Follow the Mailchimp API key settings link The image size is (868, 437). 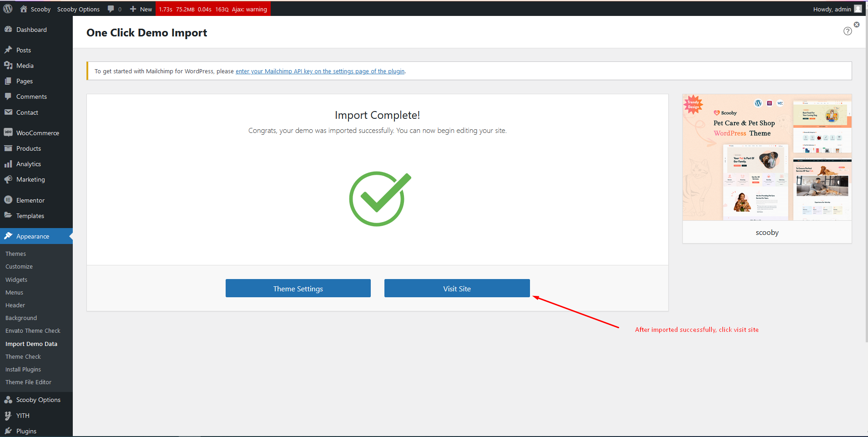320,71
